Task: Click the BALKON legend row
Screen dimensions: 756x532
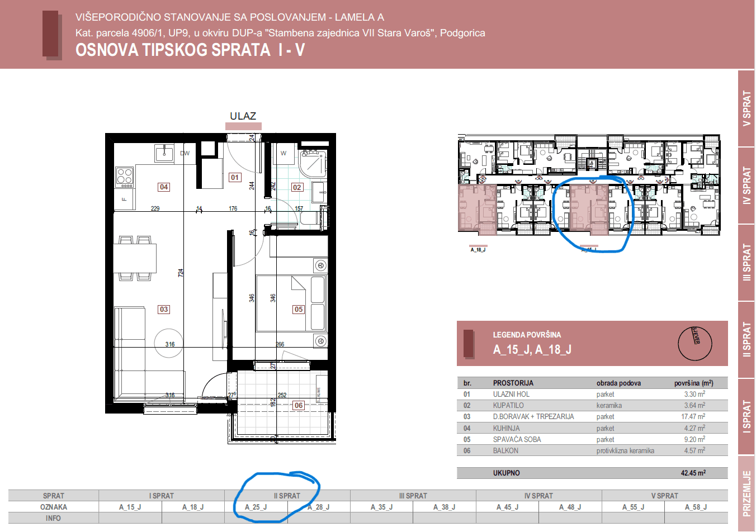Action: 592,450
